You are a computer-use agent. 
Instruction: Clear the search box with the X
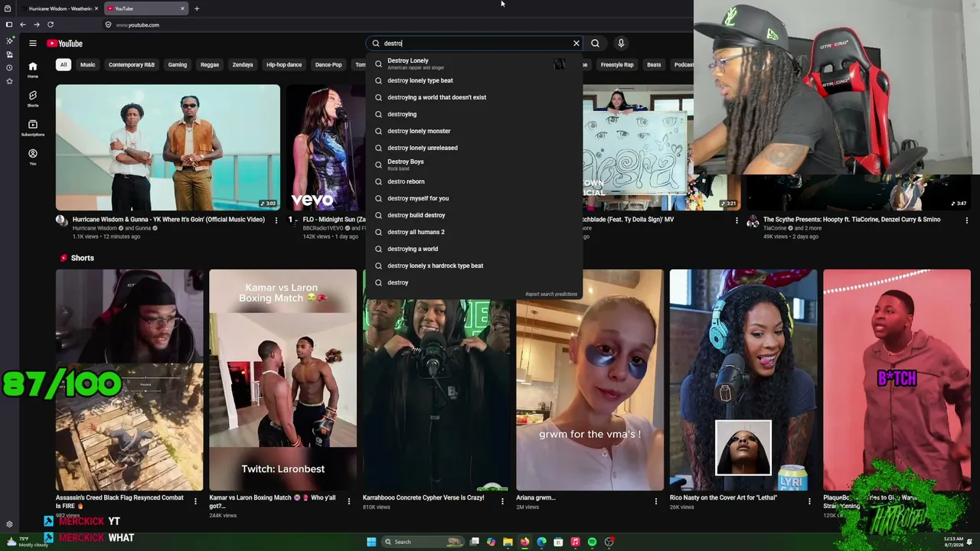pos(577,44)
